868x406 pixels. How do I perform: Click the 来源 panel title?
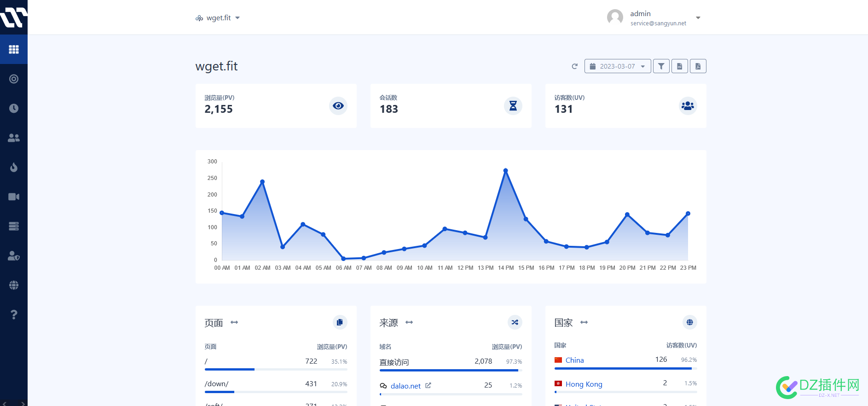coord(388,323)
